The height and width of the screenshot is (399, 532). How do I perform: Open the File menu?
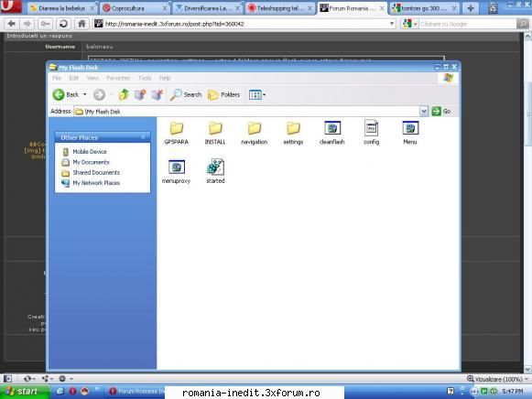pyautogui.click(x=57, y=78)
